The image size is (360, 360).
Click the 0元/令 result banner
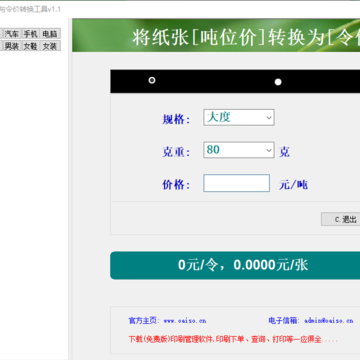coord(235,265)
